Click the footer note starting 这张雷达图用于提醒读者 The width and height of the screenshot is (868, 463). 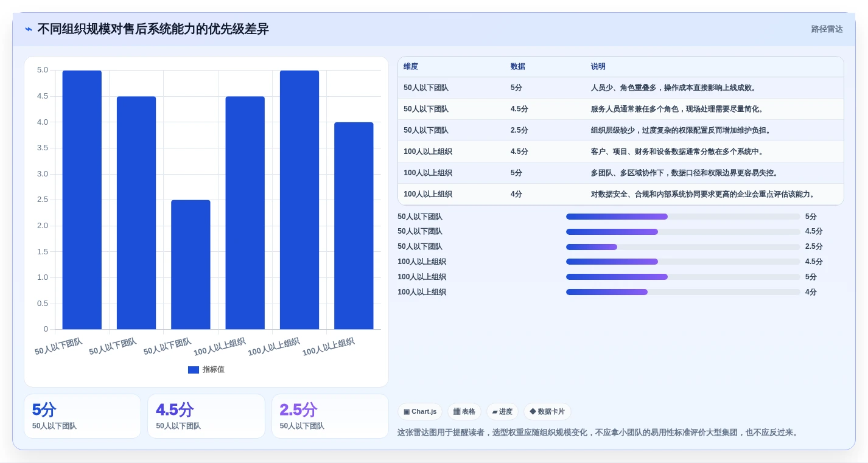(598, 433)
